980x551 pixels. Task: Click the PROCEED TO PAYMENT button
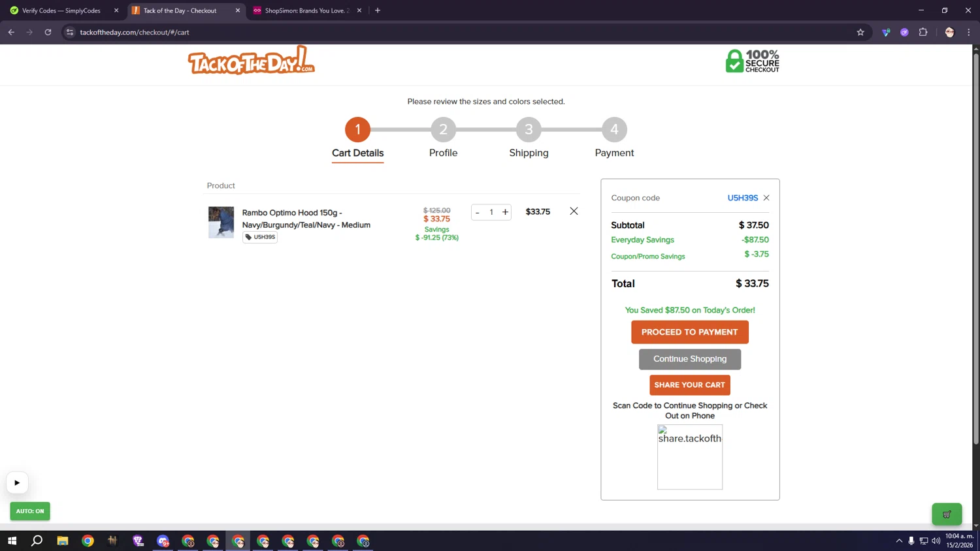pyautogui.click(x=689, y=332)
